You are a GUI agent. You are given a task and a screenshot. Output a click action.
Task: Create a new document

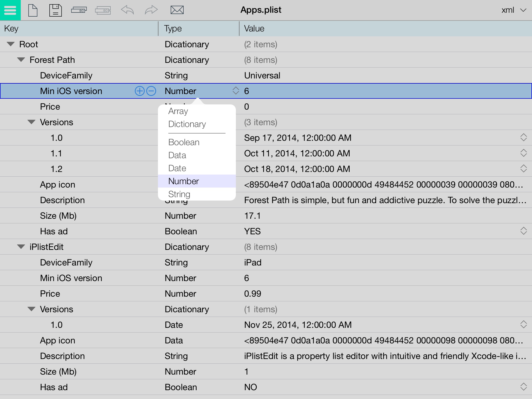(33, 10)
